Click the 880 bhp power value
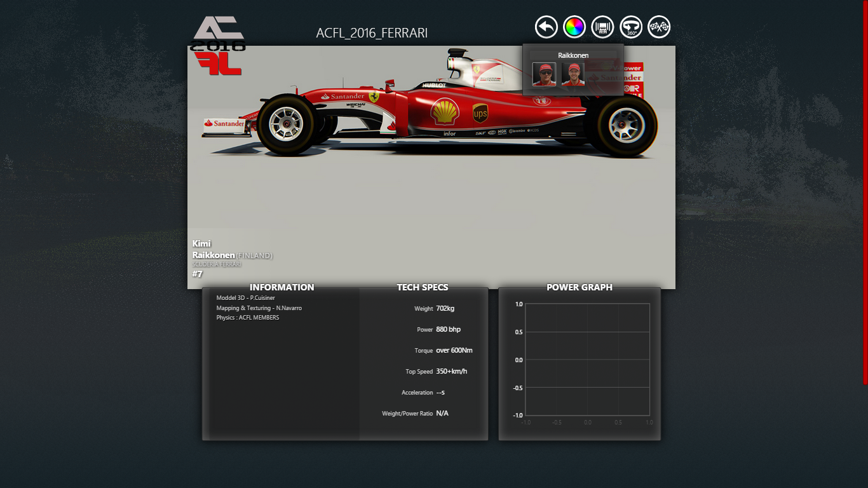868x488 pixels. [x=448, y=329]
